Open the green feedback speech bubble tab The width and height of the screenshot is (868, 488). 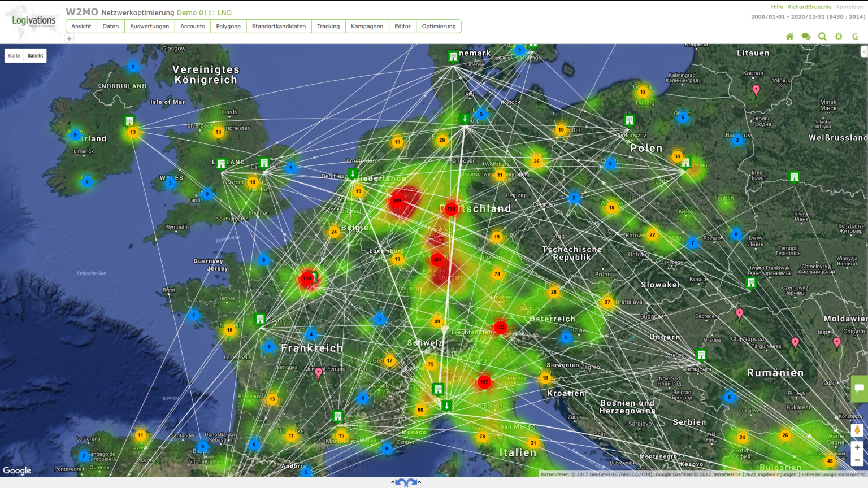coord(859,388)
